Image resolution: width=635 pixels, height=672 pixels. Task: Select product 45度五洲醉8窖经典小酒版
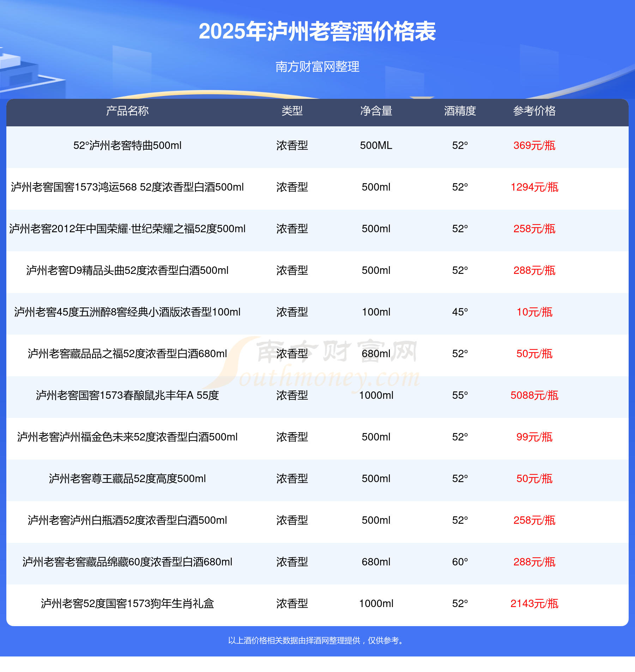point(127,312)
